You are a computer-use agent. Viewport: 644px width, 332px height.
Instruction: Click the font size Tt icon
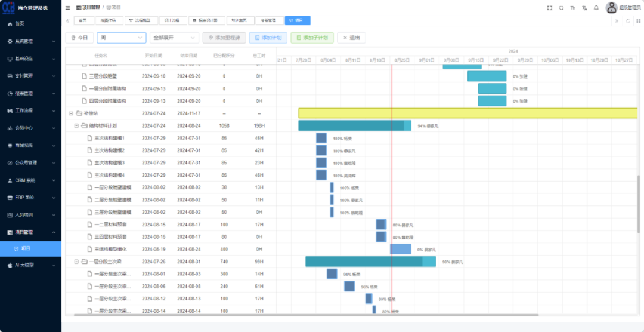point(572,8)
